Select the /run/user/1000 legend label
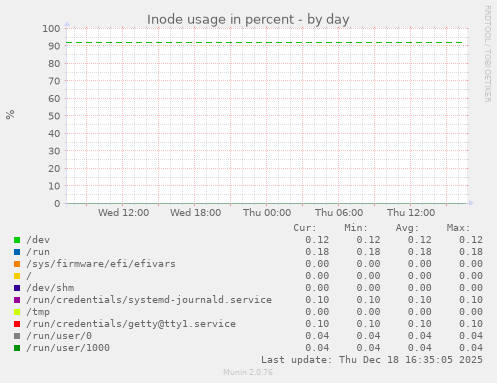Screen dimensions: 497x383 [68, 348]
